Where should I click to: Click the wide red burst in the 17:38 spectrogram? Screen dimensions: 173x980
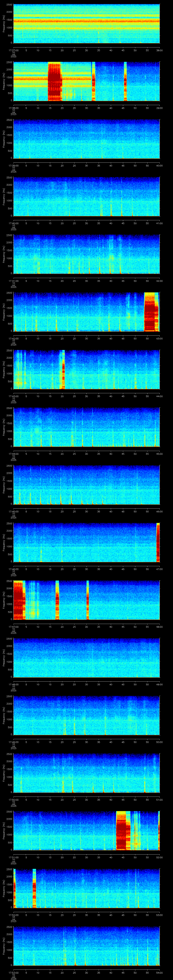(x=55, y=81)
